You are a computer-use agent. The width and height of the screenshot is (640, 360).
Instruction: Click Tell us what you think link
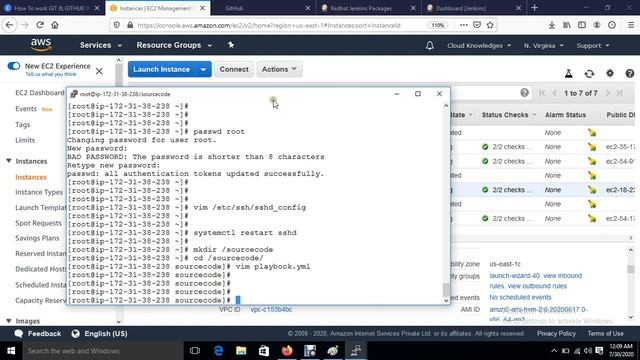click(x=51, y=74)
